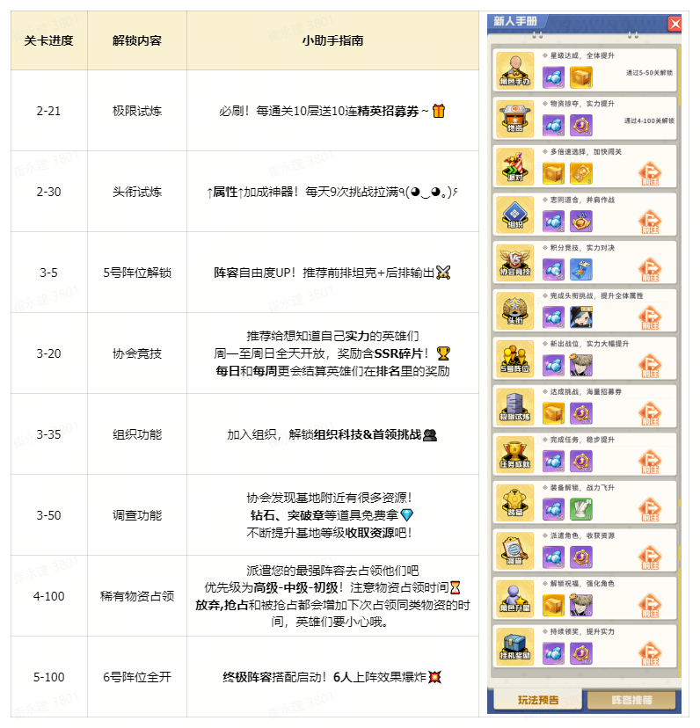700x728 pixels.
Task: Go to 多倍速选择 via 前往 button
Action: 650,173
